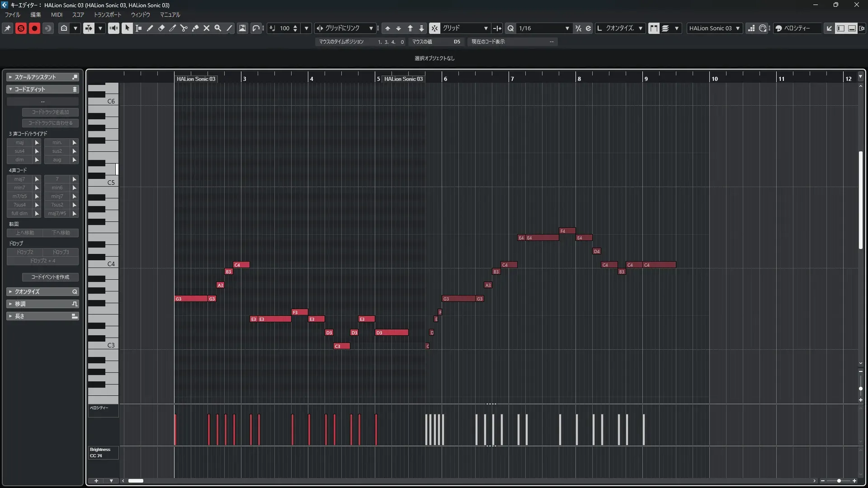Screen dimensions: 868x488
Task: Select the Mute tool X icon
Action: click(x=207, y=28)
